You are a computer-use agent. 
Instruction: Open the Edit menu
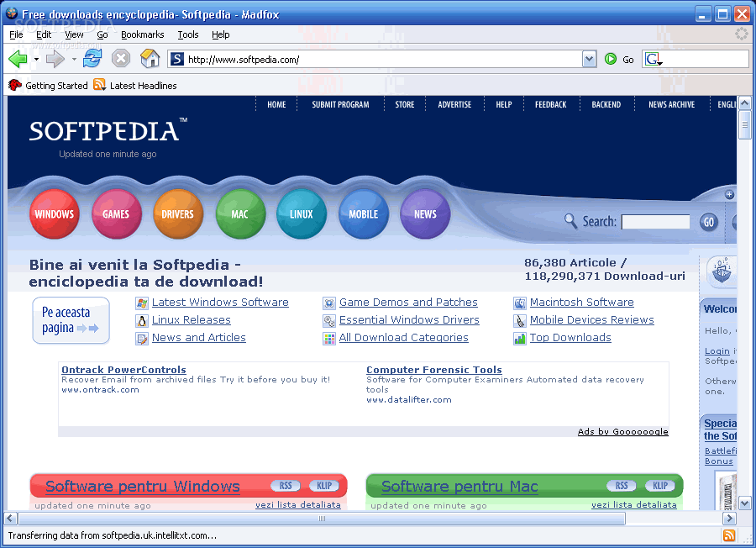44,34
